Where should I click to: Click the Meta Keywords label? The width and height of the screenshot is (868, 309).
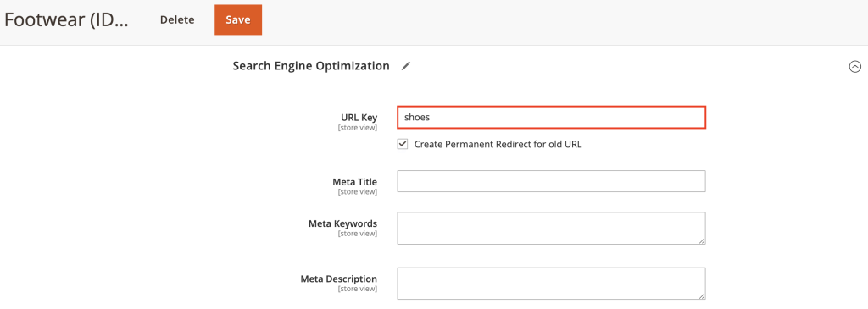click(342, 223)
